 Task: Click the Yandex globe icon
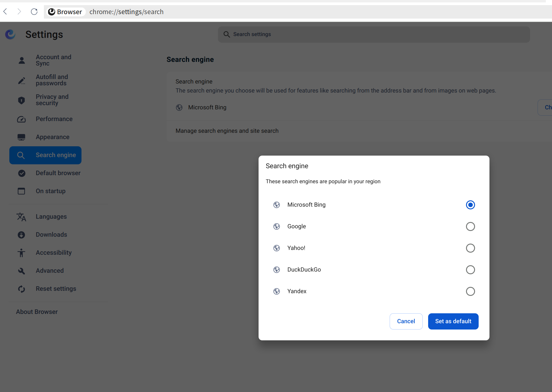coord(277,291)
